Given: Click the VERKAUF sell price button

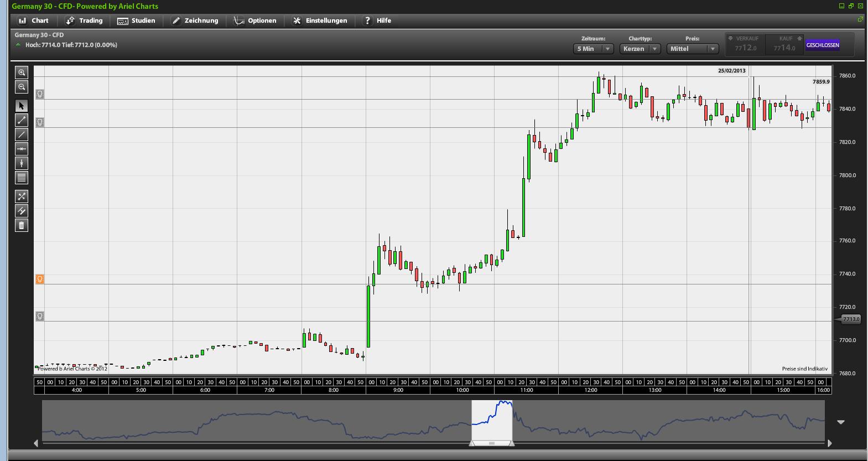Looking at the screenshot, I should [745, 45].
